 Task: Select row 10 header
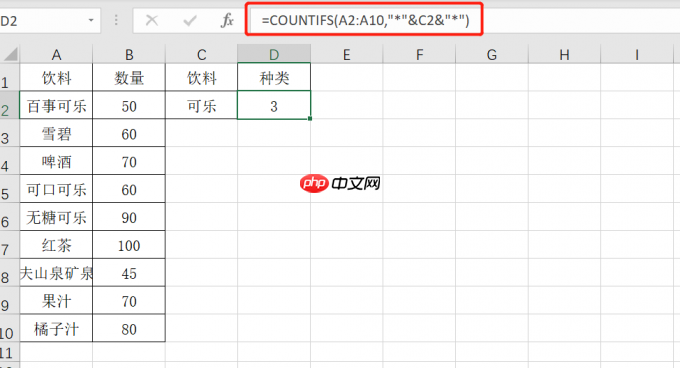[x=10, y=328]
